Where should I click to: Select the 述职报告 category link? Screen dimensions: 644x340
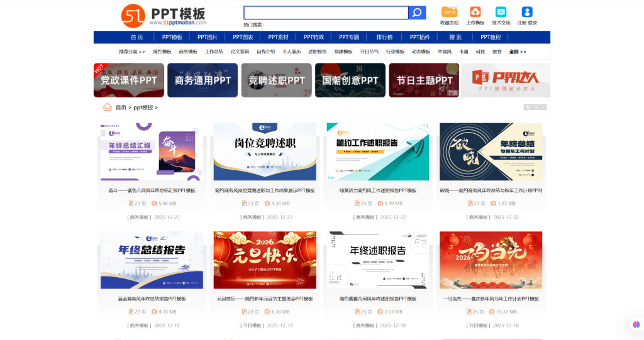coord(318,52)
